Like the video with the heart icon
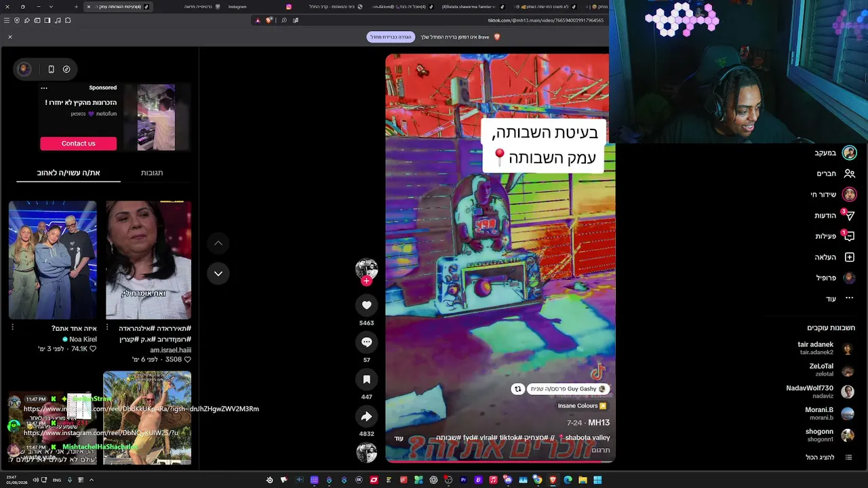 [x=366, y=305]
